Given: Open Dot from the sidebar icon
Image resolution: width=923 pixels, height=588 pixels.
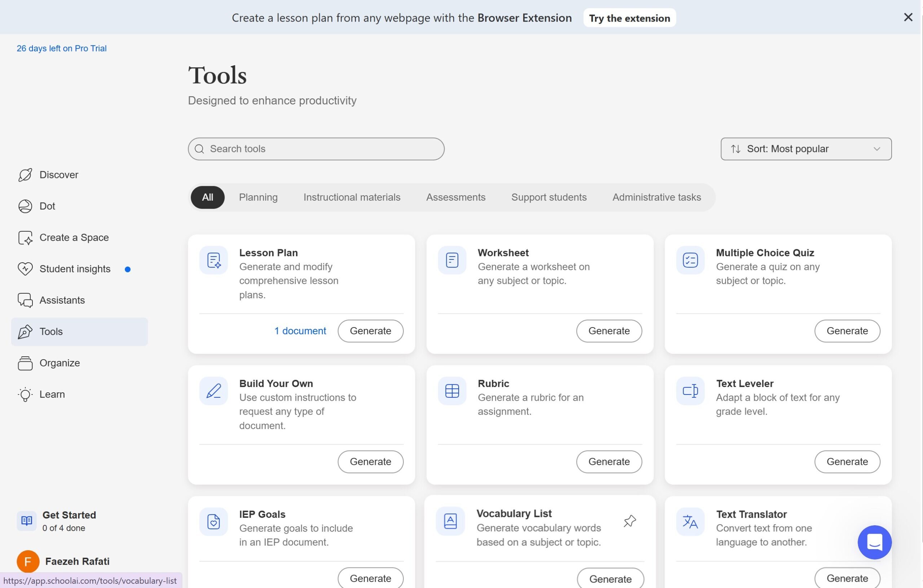Looking at the screenshot, I should click(x=25, y=206).
